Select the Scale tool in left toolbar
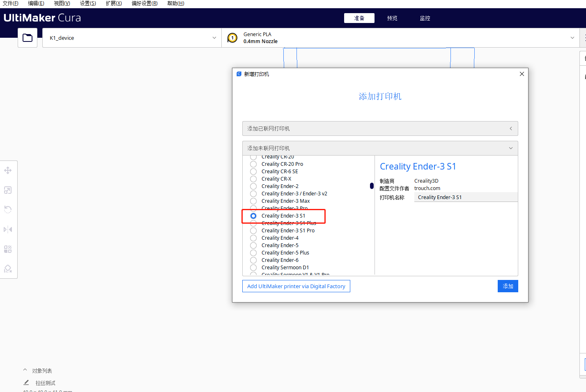The width and height of the screenshot is (586, 392). (x=8, y=190)
